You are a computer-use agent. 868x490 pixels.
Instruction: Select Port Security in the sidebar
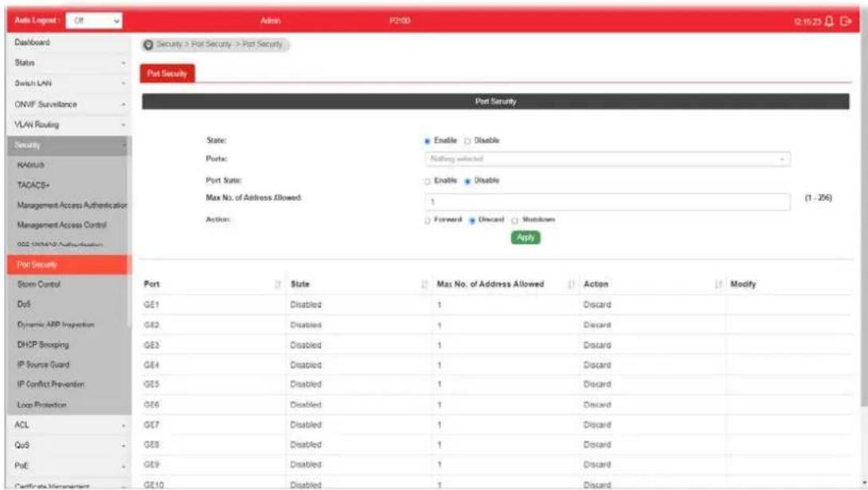(x=69, y=265)
